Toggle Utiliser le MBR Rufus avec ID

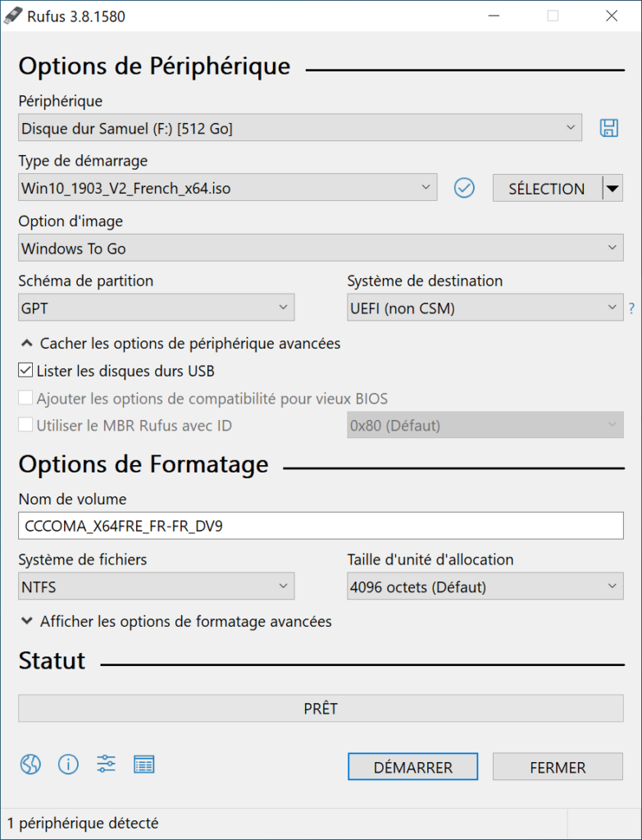tap(25, 426)
